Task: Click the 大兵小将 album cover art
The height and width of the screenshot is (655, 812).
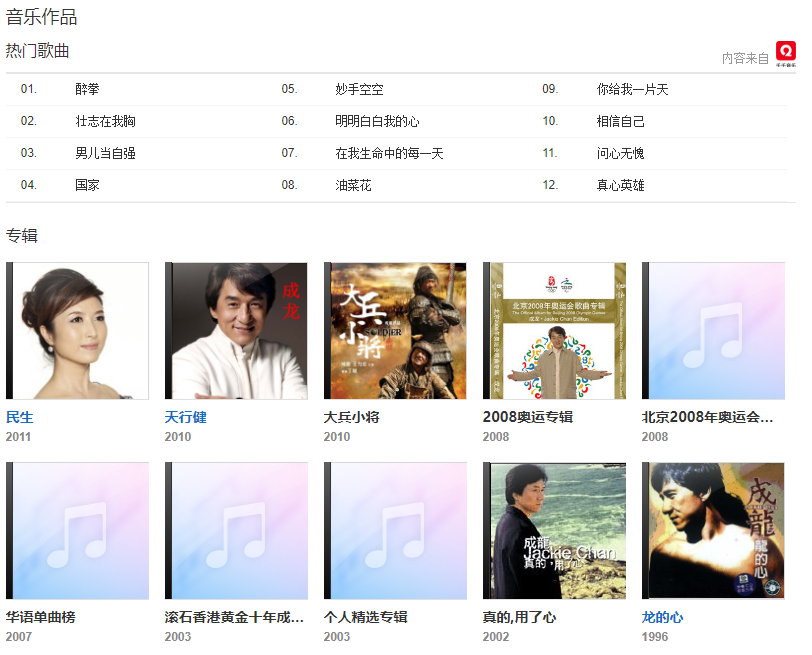Action: 396,331
